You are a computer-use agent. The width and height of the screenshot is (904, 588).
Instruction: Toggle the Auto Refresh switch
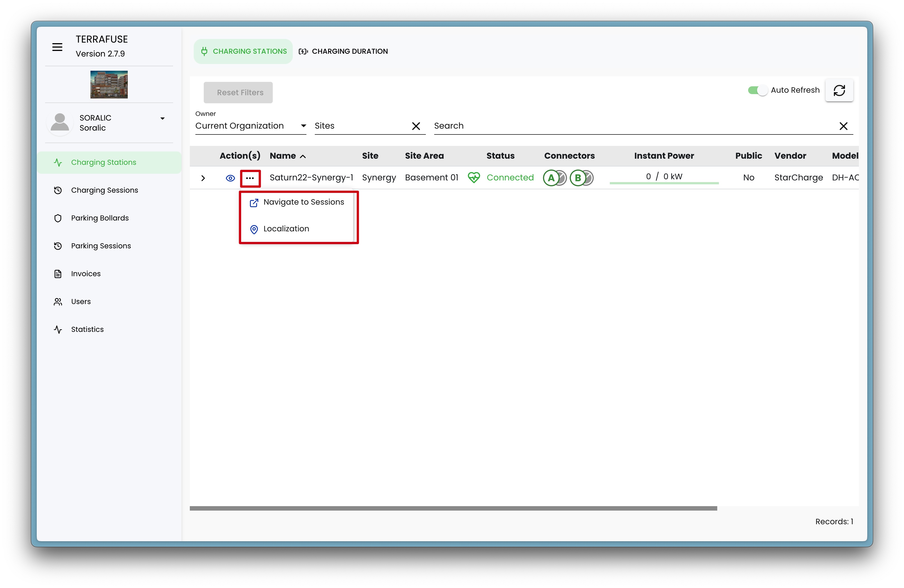click(x=758, y=90)
